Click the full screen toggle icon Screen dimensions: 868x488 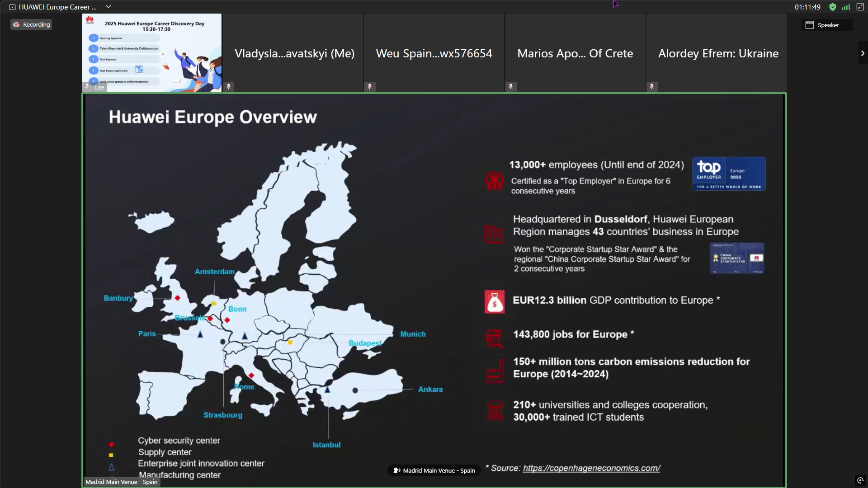860,7
